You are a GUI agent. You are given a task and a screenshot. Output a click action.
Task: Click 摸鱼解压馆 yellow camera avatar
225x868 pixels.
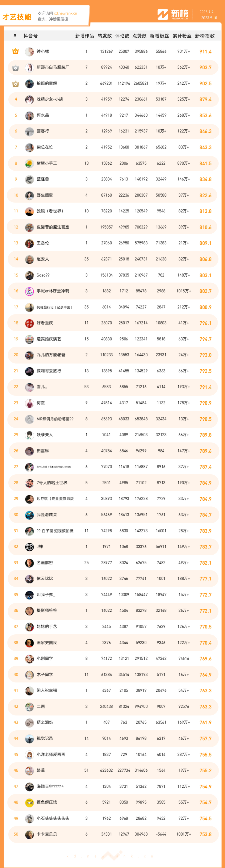click(30, 803)
